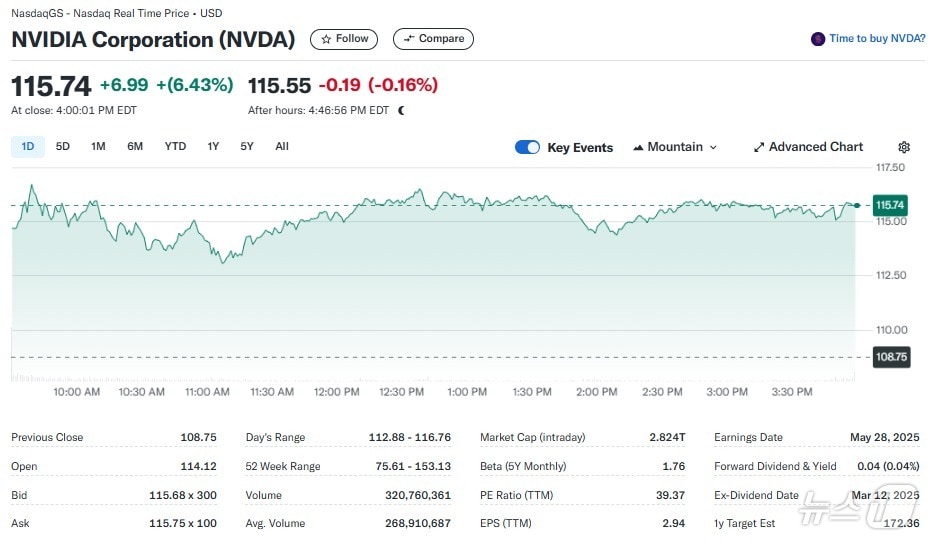Open the Time to buy NVDA? link
The image size is (928, 541).
(x=877, y=39)
